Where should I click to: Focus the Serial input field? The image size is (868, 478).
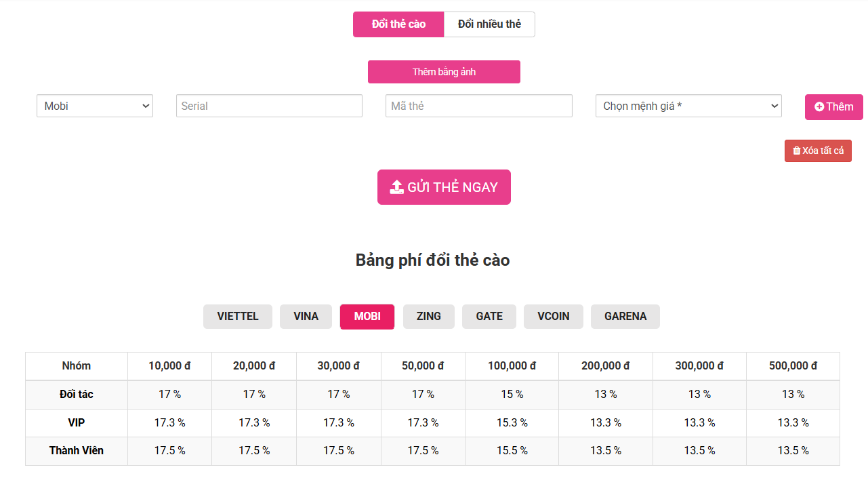pos(269,106)
